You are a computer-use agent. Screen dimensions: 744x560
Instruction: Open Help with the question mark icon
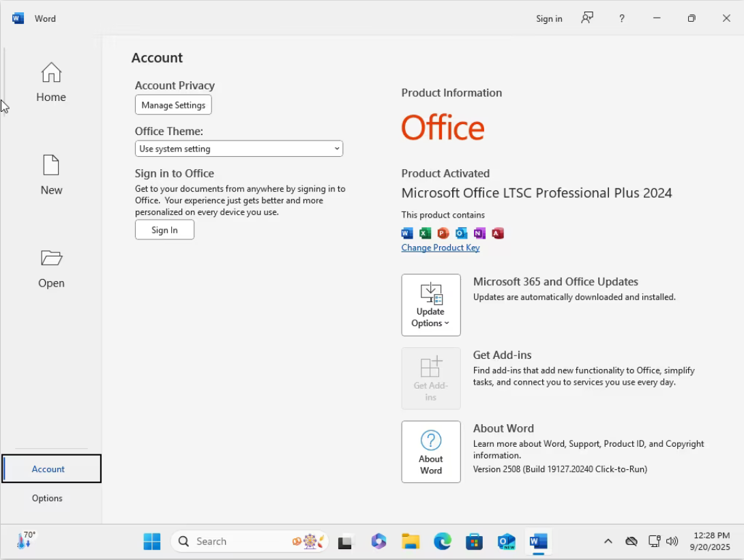pyautogui.click(x=621, y=18)
